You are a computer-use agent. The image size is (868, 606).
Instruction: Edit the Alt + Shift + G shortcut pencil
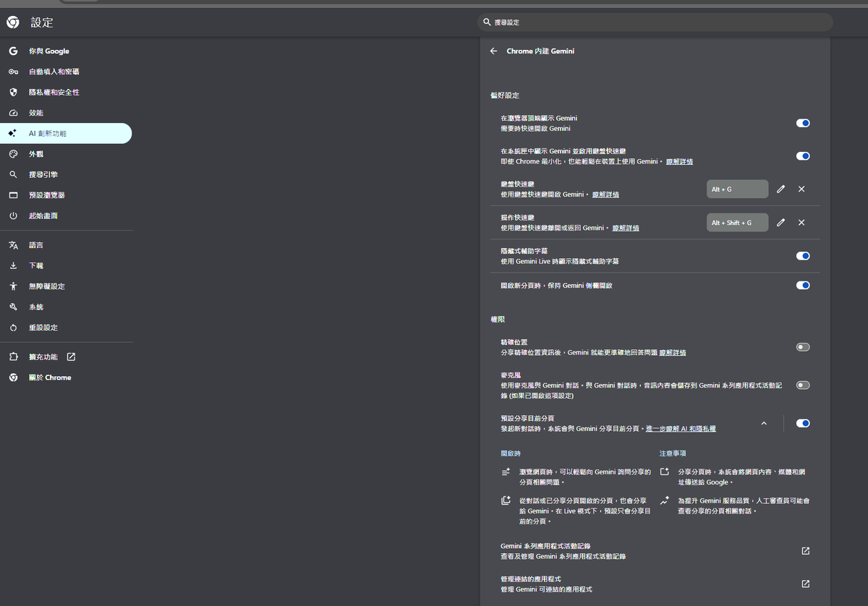click(780, 223)
